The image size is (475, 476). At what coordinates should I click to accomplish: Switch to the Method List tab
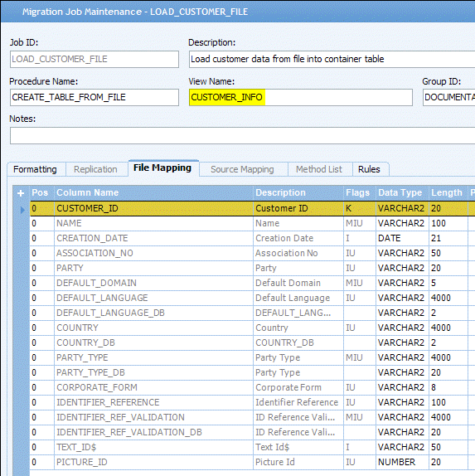click(319, 169)
